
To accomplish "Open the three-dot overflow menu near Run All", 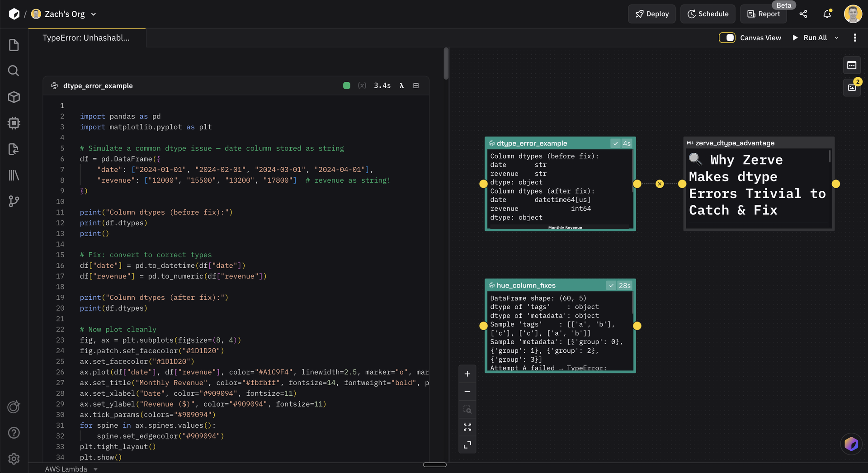I will (854, 38).
